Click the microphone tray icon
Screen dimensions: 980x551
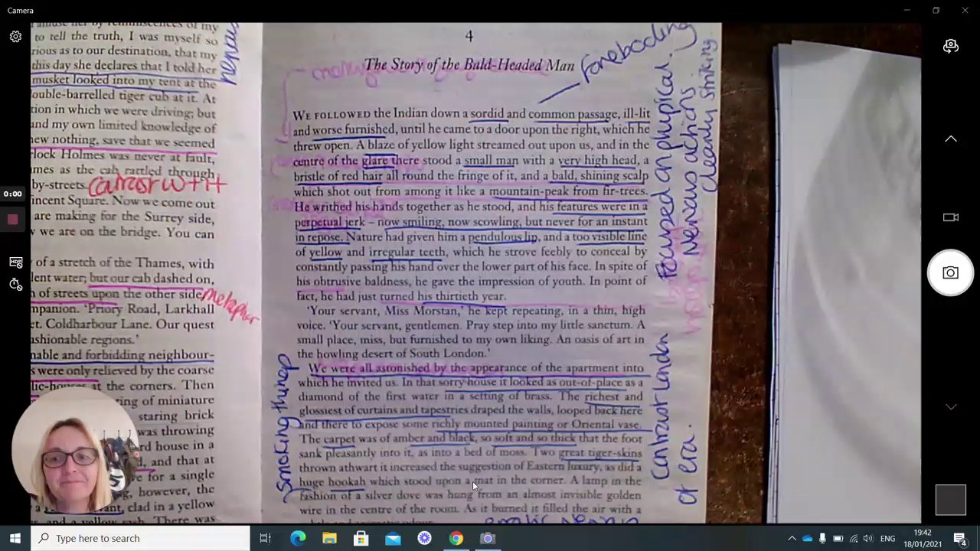822,539
